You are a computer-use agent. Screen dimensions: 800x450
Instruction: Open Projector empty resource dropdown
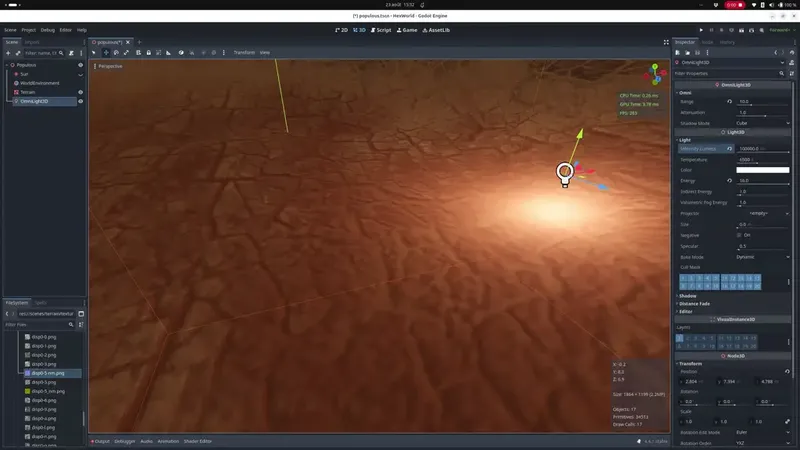point(763,213)
